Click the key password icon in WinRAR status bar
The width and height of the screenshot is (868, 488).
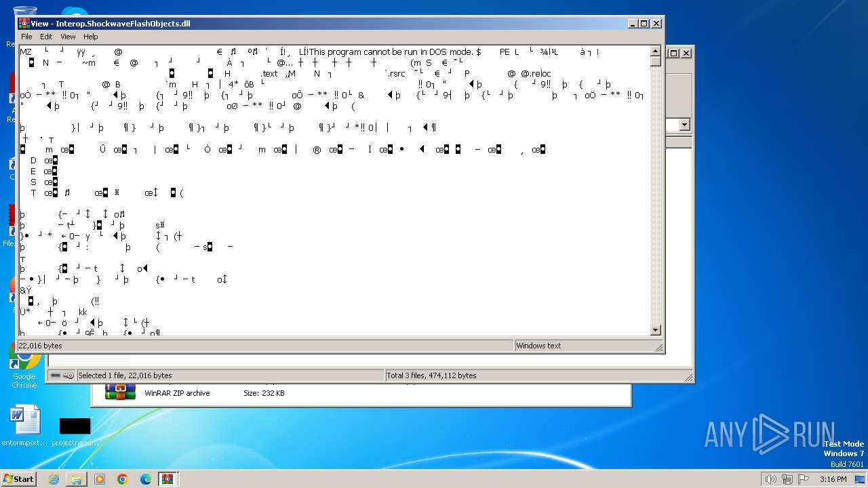pos(68,375)
